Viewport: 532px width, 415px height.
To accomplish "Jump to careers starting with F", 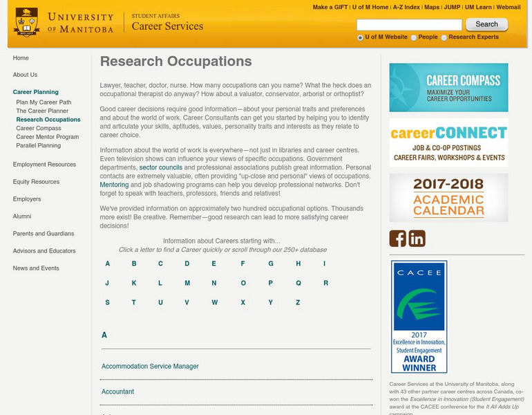I will 243,264.
